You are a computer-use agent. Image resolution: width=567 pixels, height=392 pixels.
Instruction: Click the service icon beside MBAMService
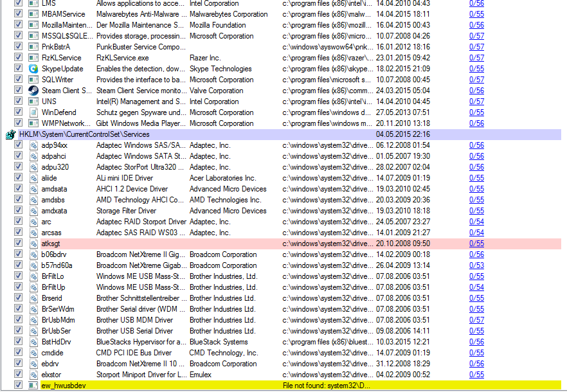pos(34,14)
